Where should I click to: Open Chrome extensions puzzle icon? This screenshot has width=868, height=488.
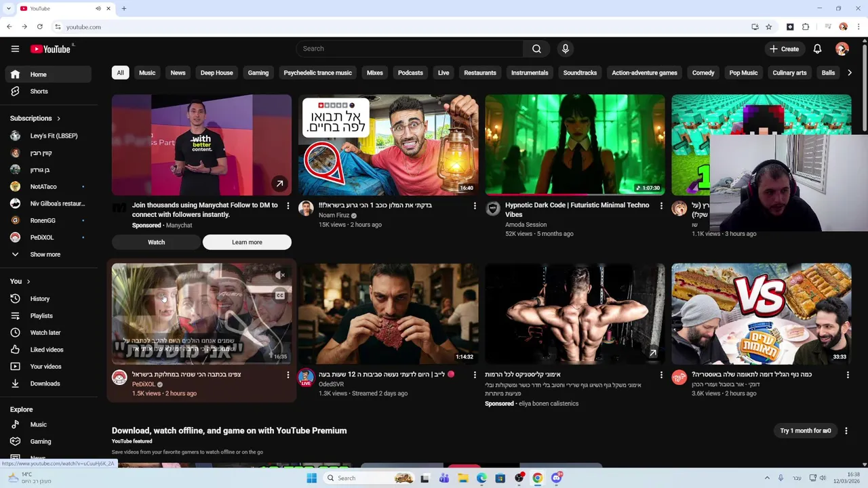(806, 27)
